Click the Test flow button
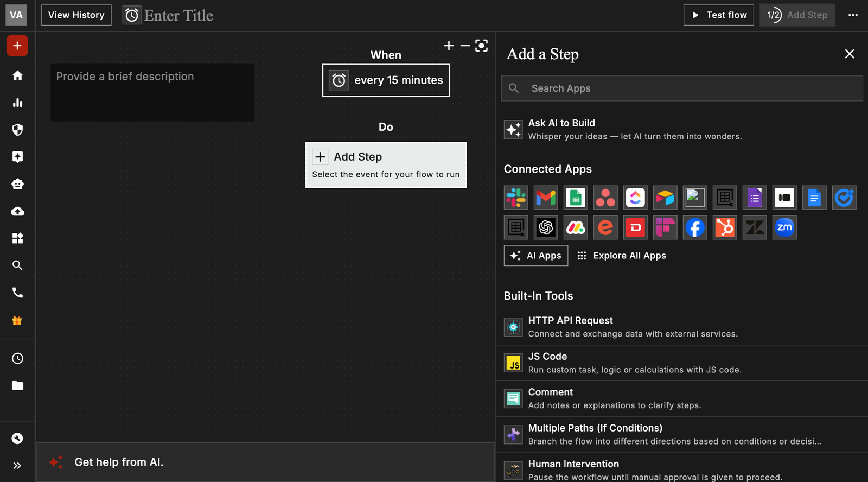868x482 pixels. pos(718,15)
